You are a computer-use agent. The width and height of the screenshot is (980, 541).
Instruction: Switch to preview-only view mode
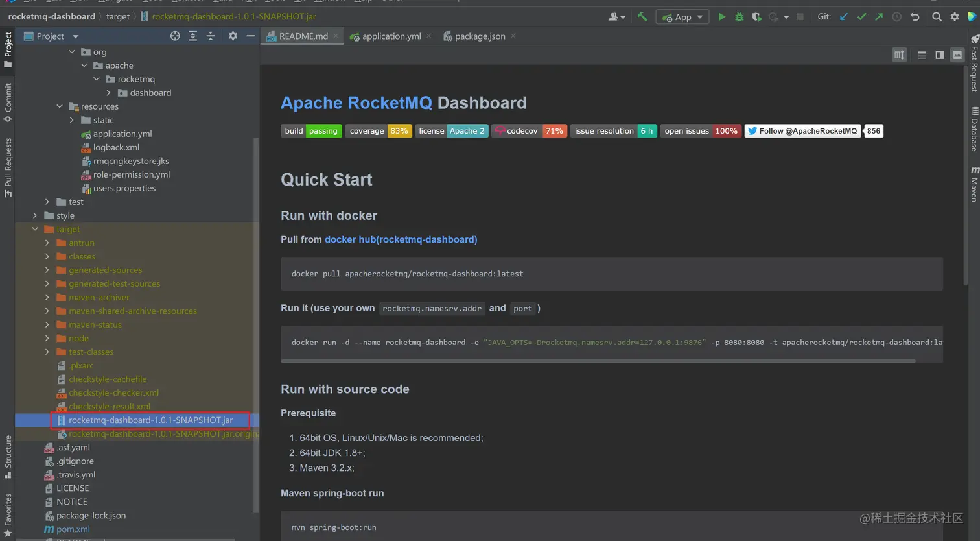(957, 55)
